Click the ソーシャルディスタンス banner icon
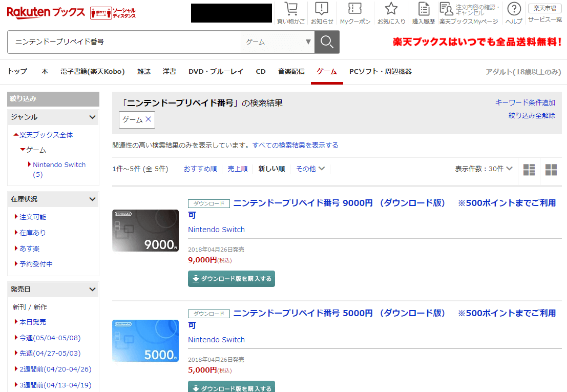567x392 pixels. click(x=113, y=13)
